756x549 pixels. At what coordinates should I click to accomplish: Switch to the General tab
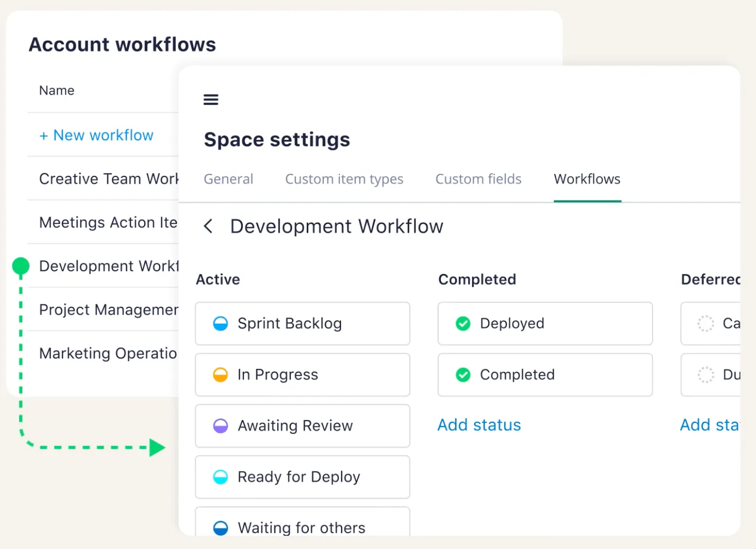coord(229,179)
